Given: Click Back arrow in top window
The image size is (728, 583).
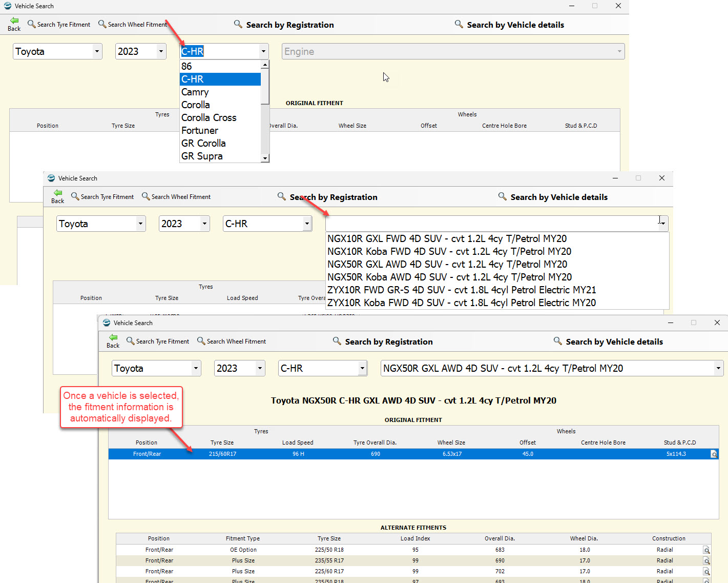Looking at the screenshot, I should [x=14, y=24].
